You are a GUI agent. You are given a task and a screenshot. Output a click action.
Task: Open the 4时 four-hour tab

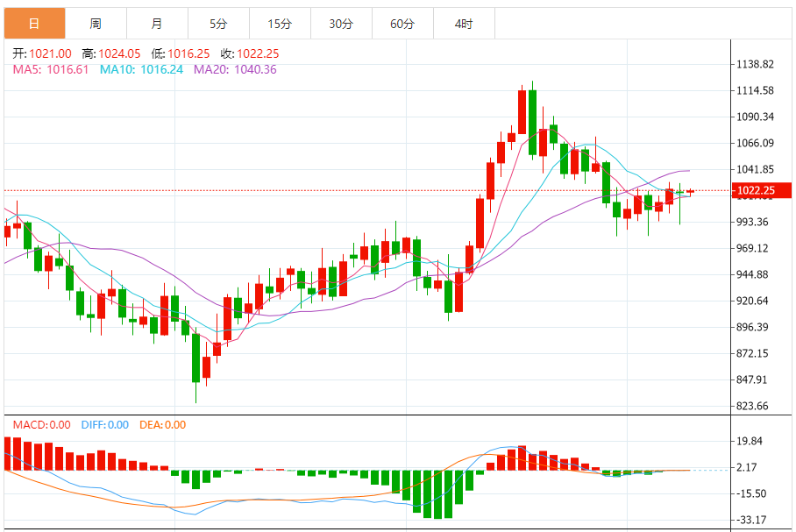pyautogui.click(x=464, y=24)
